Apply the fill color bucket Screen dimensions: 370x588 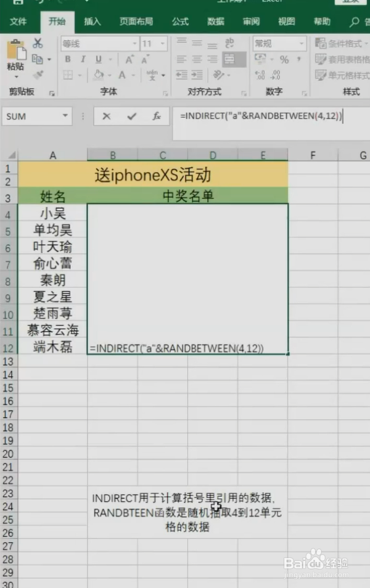pyautogui.click(x=99, y=75)
